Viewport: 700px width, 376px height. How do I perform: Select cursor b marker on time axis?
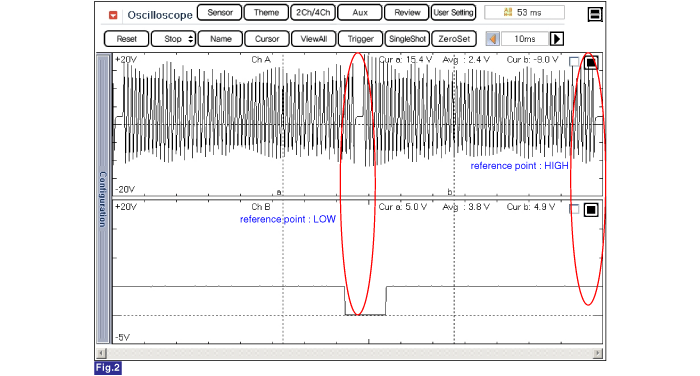tap(450, 192)
